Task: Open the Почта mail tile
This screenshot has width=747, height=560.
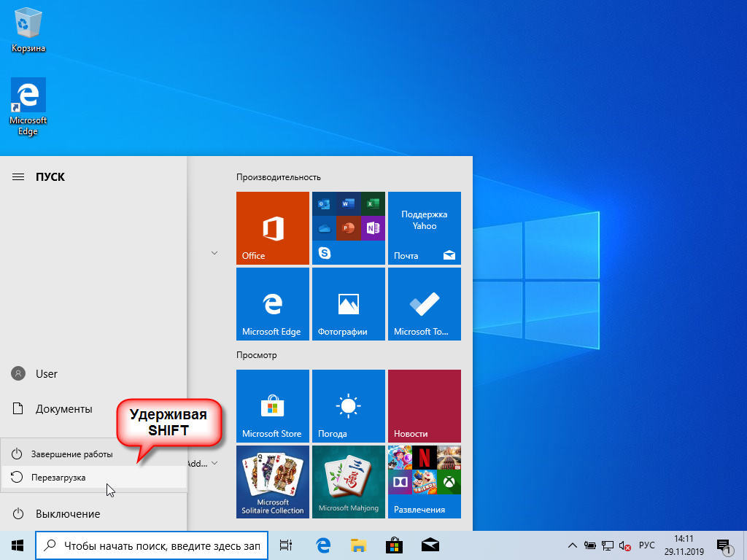Action: tap(425, 228)
